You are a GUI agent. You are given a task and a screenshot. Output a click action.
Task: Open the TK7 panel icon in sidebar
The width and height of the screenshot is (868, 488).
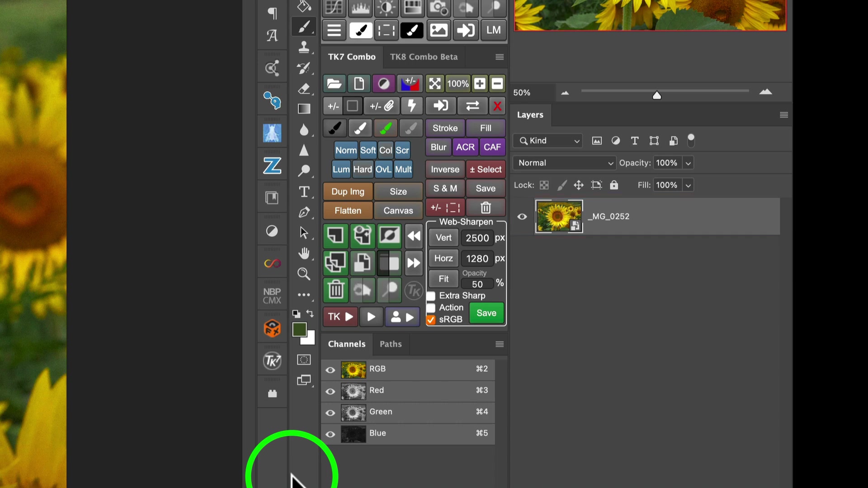(x=272, y=361)
